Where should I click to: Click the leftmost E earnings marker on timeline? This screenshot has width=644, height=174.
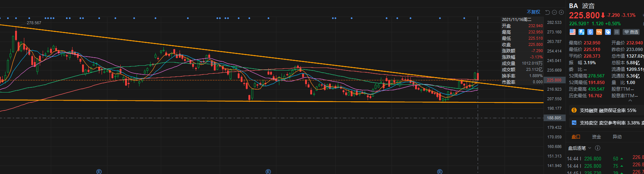point(99,171)
